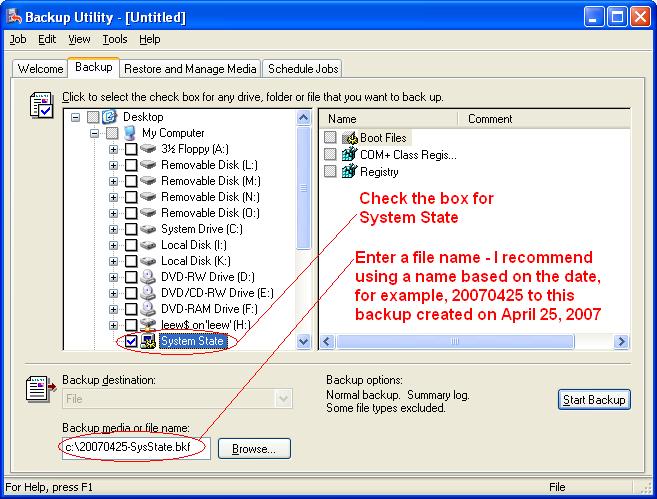Click the Local Disk (K:) drive icon

pyautogui.click(x=148, y=261)
